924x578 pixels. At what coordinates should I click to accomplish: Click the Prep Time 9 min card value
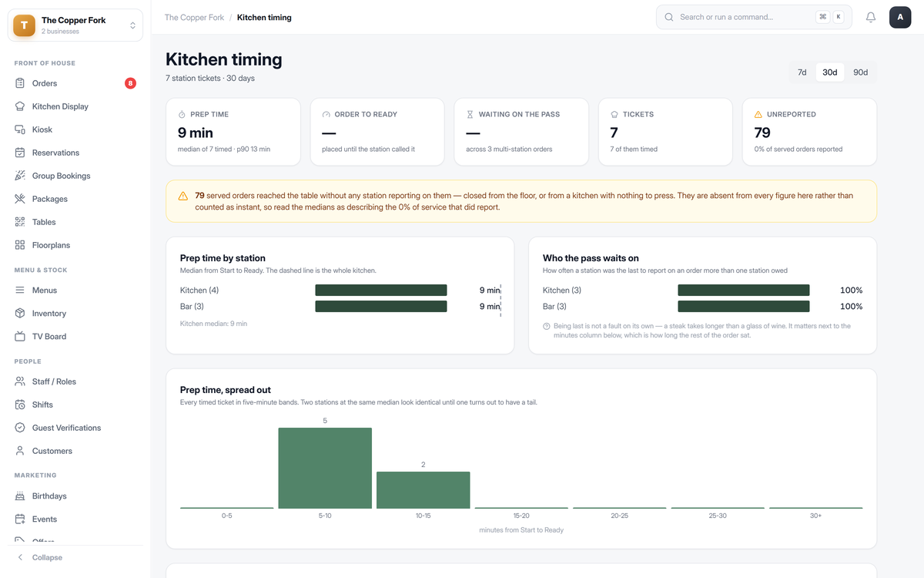pyautogui.click(x=196, y=133)
